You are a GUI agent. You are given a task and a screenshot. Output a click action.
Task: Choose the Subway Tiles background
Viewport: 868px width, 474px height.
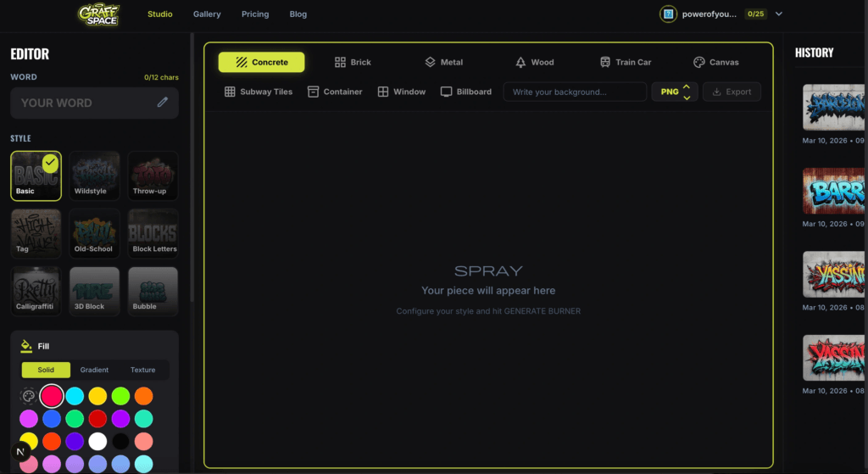click(x=258, y=92)
